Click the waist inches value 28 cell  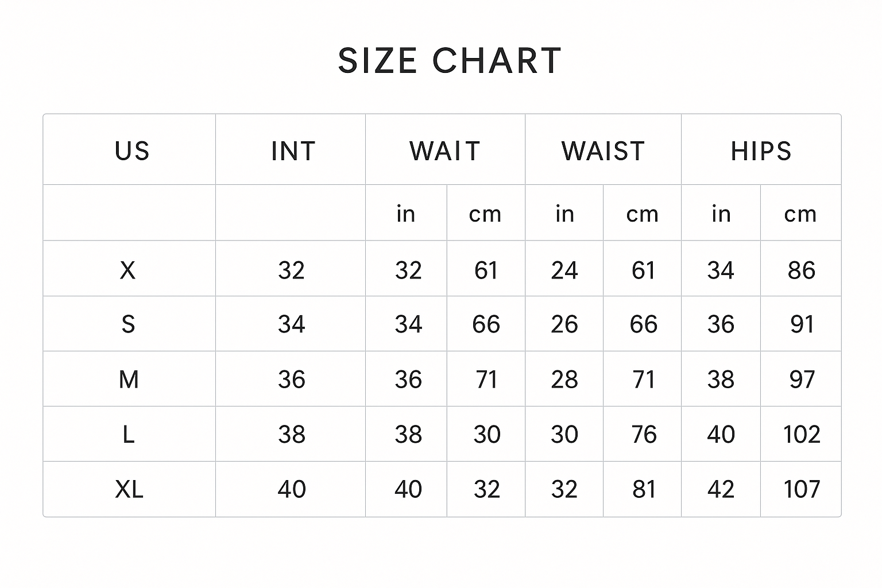tap(564, 380)
